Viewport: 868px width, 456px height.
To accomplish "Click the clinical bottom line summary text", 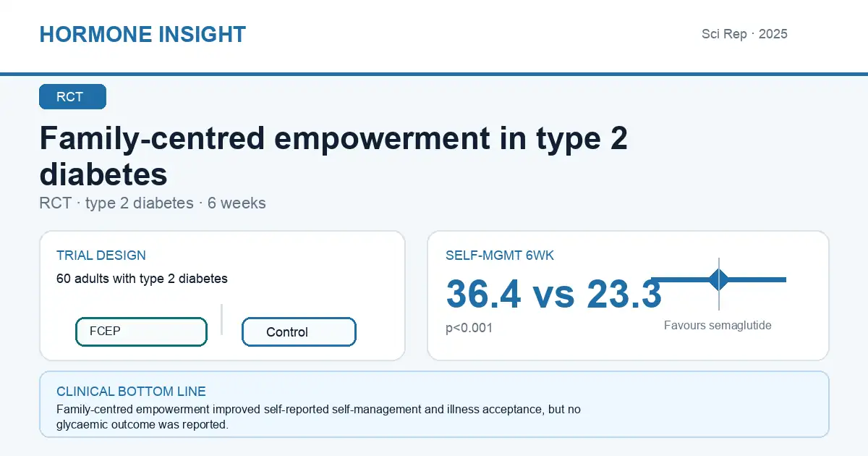I will click(318, 418).
